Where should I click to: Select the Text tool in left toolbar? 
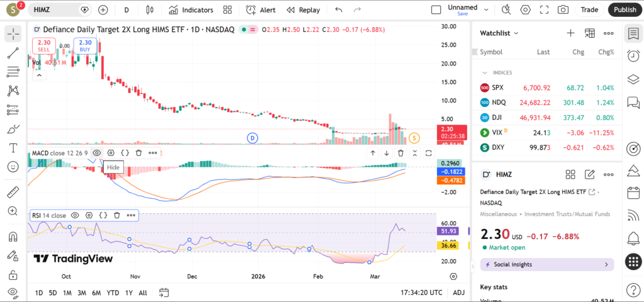[13, 148]
